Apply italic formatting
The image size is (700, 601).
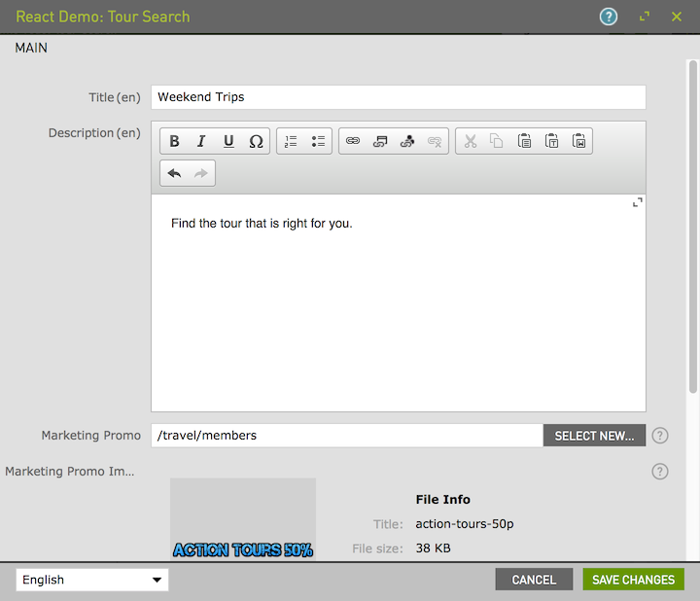pyautogui.click(x=201, y=141)
